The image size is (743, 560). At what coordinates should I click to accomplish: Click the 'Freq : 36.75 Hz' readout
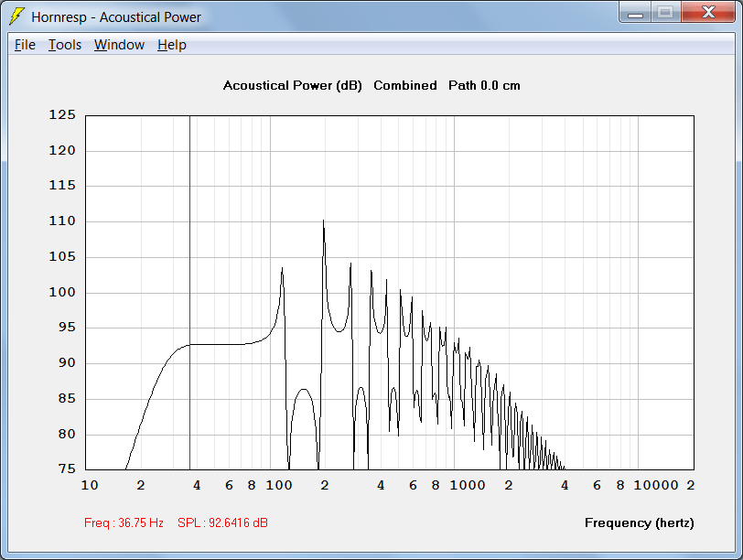click(x=124, y=522)
